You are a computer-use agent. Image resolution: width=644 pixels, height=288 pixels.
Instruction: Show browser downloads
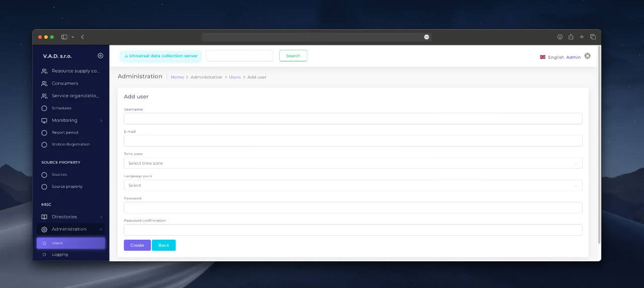point(559,37)
